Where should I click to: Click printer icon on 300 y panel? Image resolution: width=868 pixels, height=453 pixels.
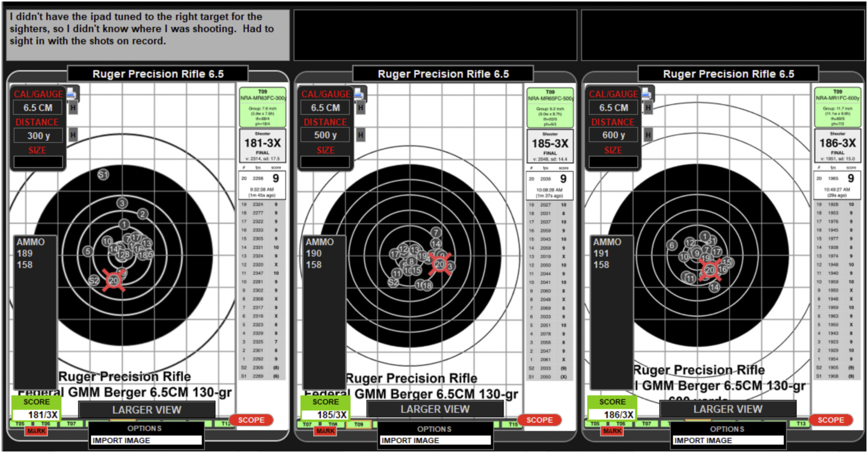(72, 94)
